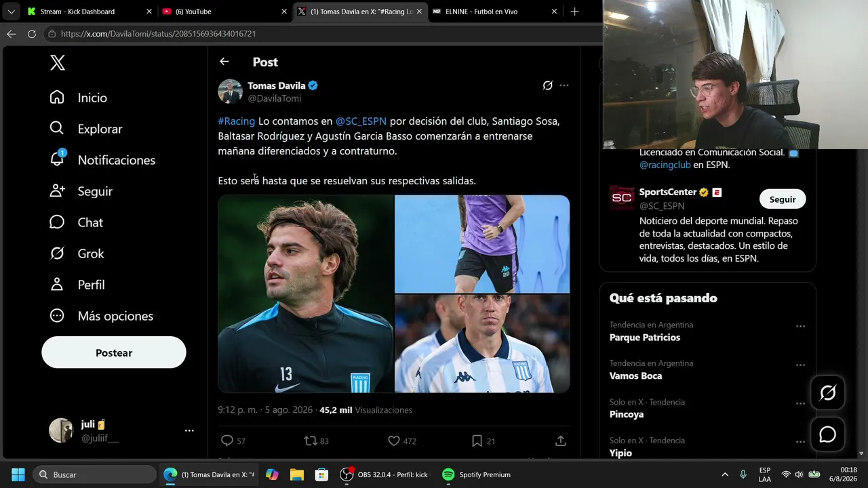The height and width of the screenshot is (488, 868).
Task: Open the Parque Patricios trend
Action: (645, 338)
